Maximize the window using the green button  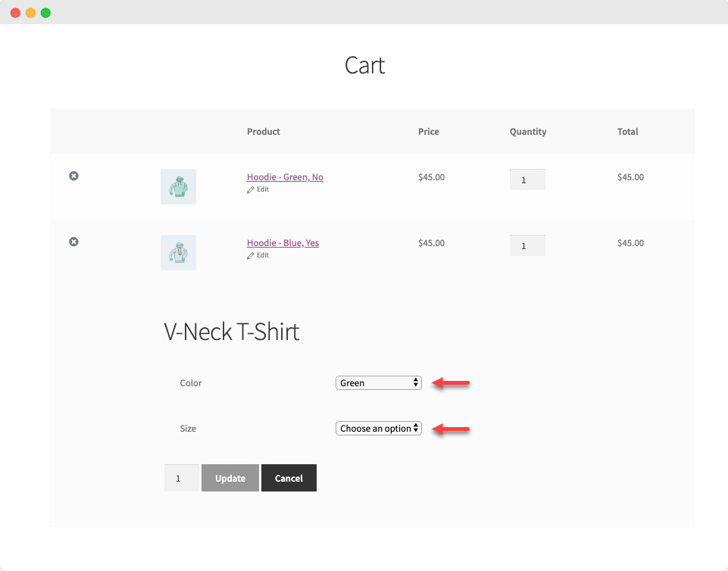point(45,13)
